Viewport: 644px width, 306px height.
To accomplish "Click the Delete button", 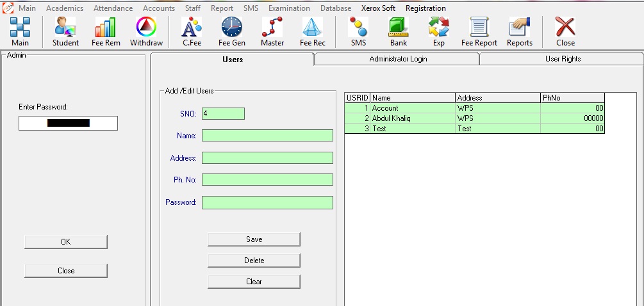I will coord(254,261).
